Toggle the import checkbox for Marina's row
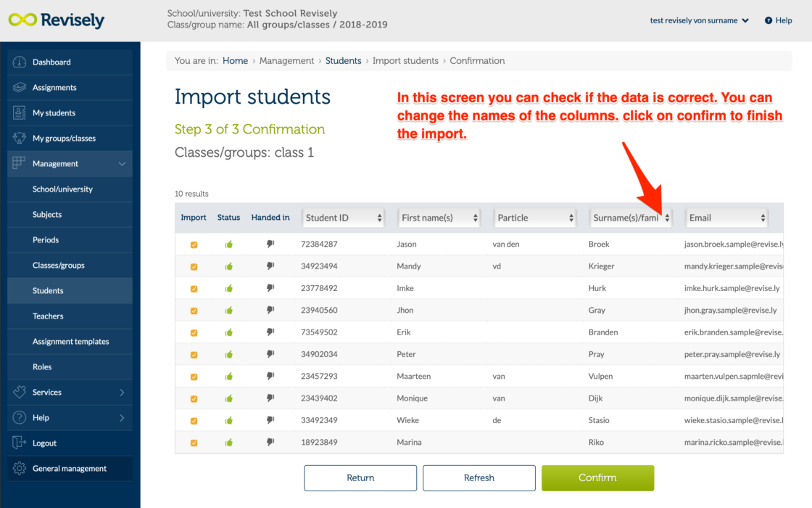812x508 pixels. pos(194,442)
